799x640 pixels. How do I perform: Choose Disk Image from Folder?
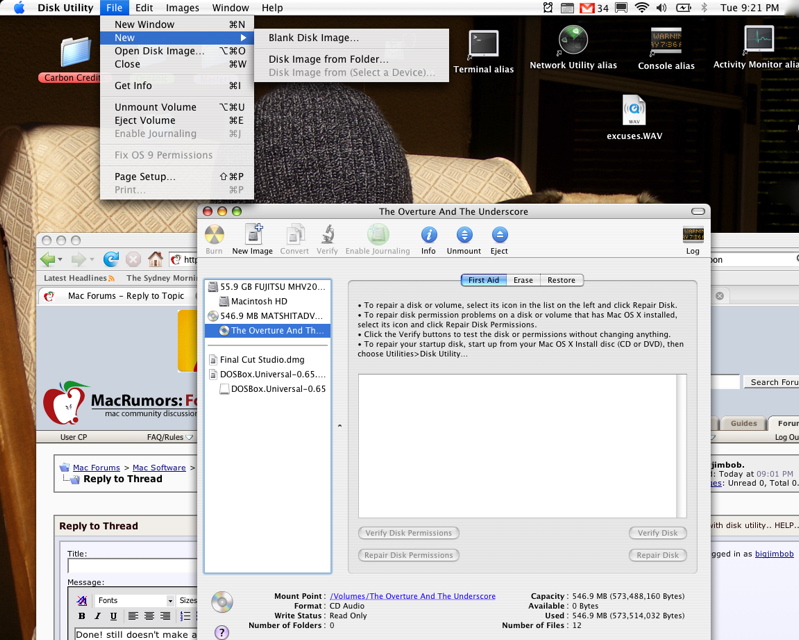tap(351, 59)
